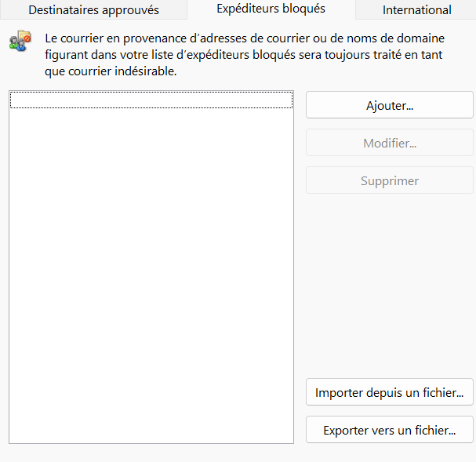
Task: Import the blocked senders list from a file
Action: pyautogui.click(x=389, y=391)
